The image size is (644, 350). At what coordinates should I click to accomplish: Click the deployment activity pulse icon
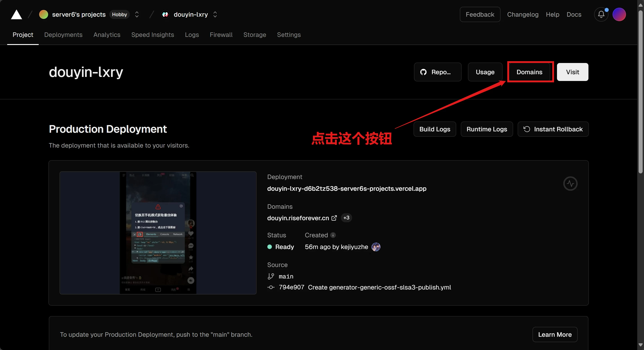pos(570,184)
